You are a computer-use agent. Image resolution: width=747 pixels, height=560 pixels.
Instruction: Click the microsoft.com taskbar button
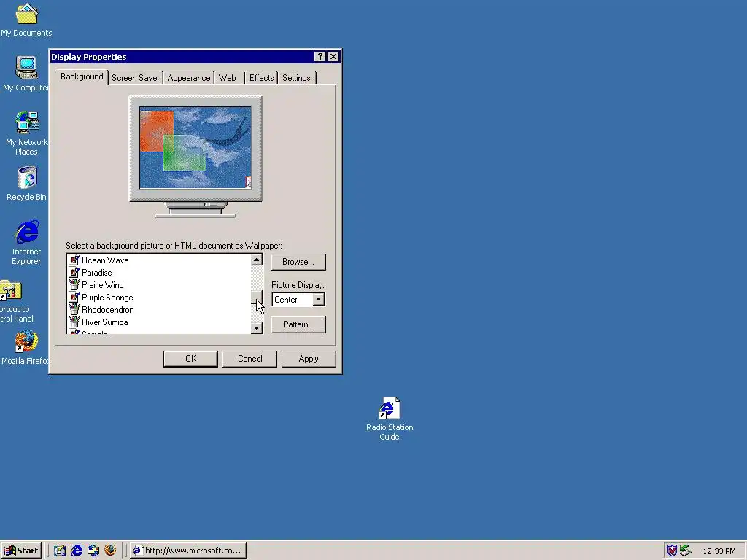[188, 551]
